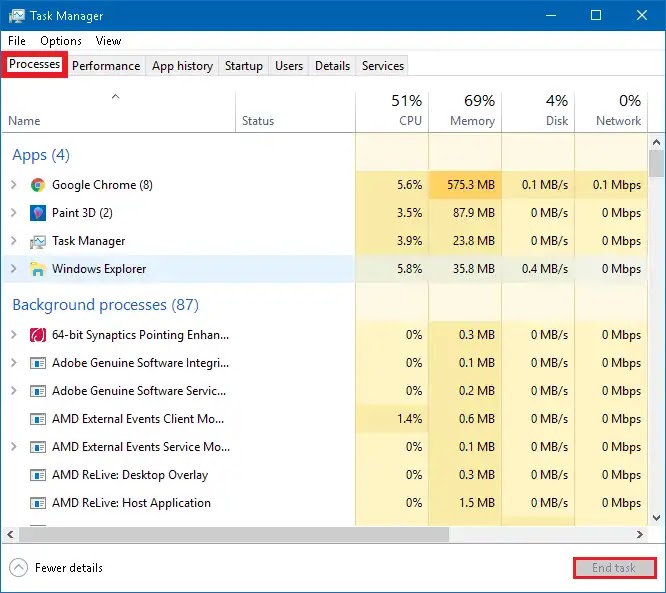Sort by the Network column header
This screenshot has height=593, width=666.
tap(611, 113)
